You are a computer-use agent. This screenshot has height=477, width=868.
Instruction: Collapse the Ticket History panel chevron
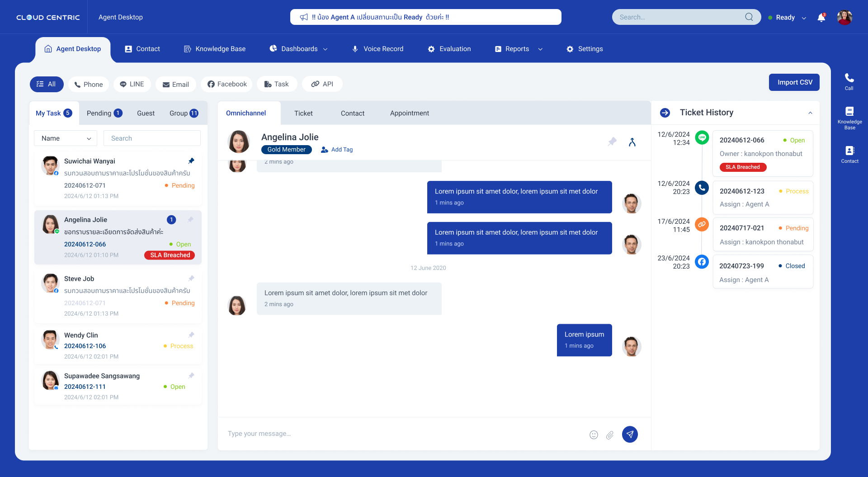click(810, 113)
